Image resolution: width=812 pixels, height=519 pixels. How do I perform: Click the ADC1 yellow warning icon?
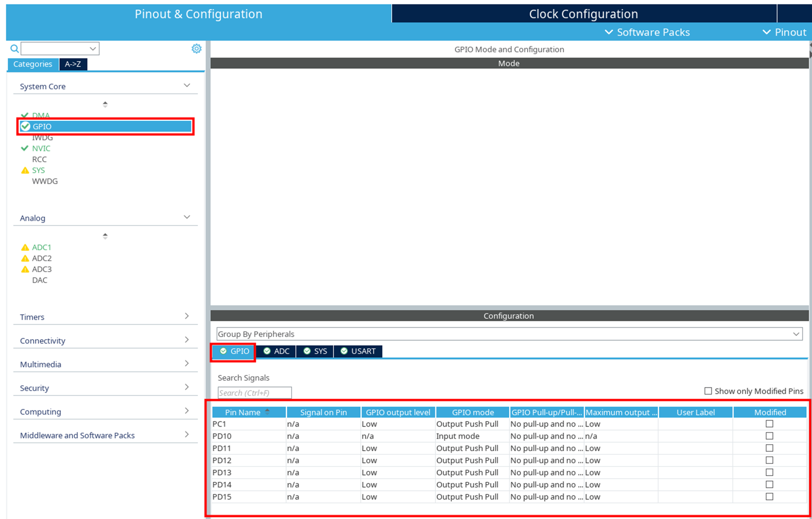[25, 247]
